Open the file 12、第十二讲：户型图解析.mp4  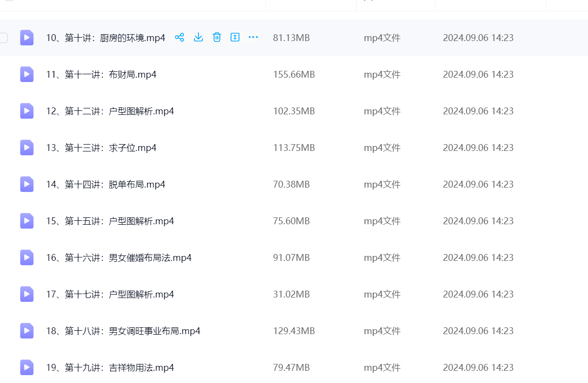click(110, 111)
